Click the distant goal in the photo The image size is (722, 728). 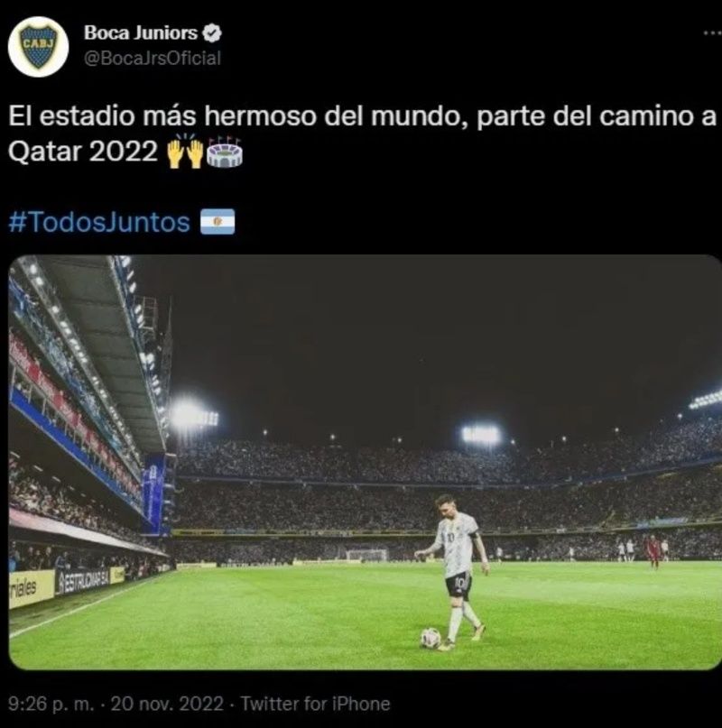coord(367,556)
